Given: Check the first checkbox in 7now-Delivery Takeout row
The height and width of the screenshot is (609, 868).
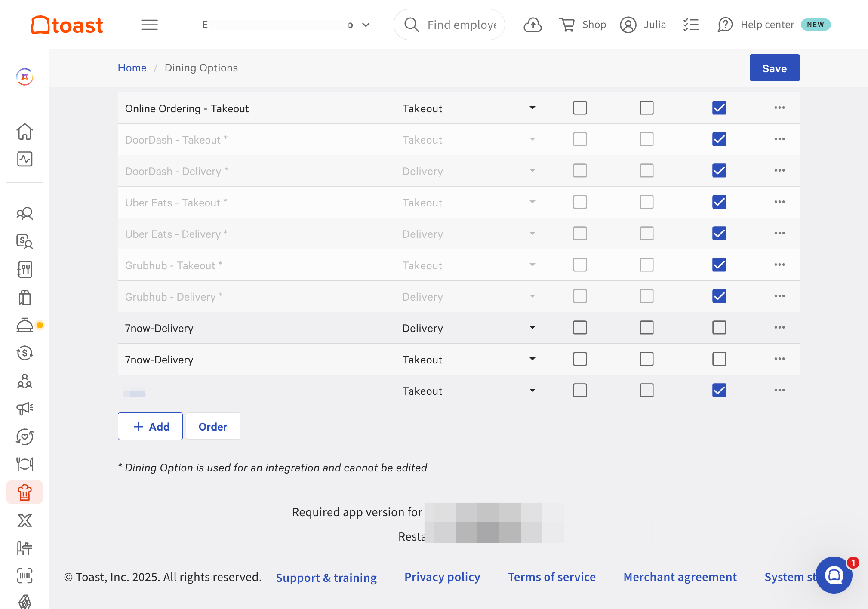Looking at the screenshot, I should coord(580,359).
